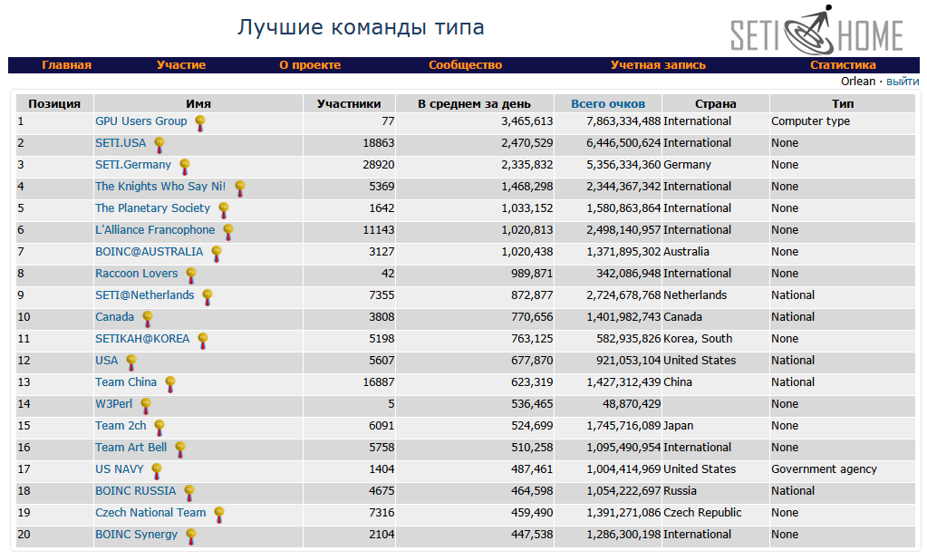The image size is (927, 560).
Task: Click the medal icon beside BOINC Synergy
Action: click(191, 536)
